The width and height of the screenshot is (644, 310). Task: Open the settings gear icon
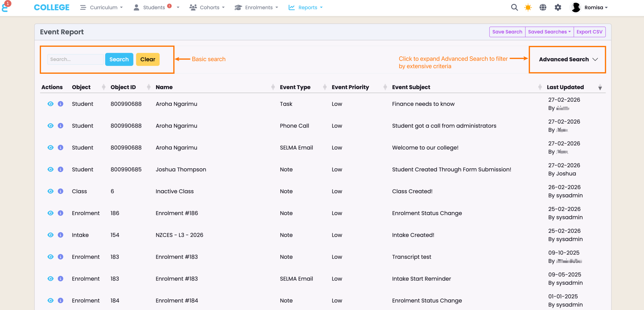(x=558, y=8)
